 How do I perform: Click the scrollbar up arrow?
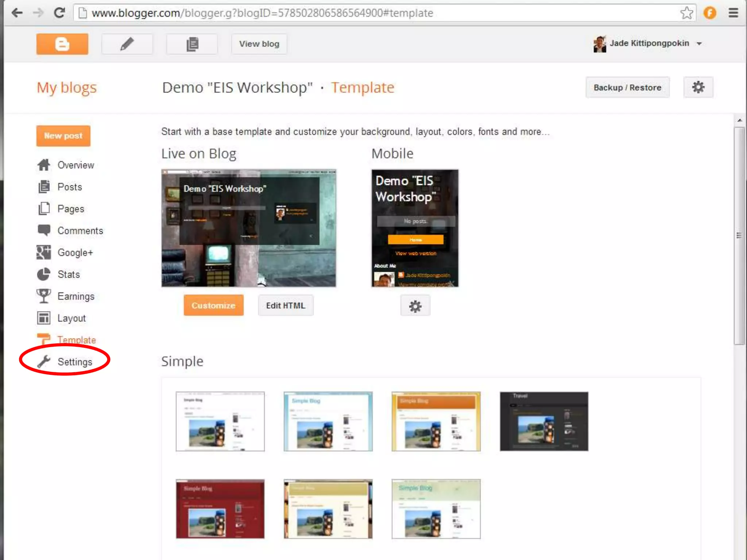(x=739, y=120)
